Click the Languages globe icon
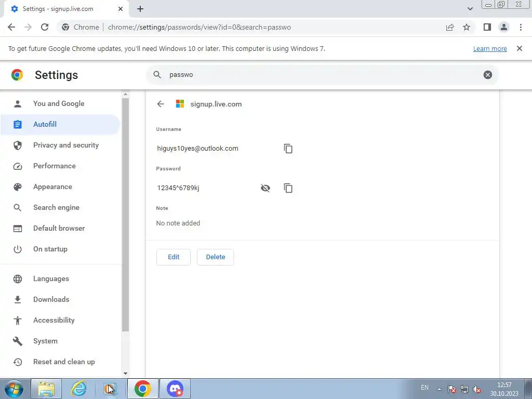The image size is (532, 399). coord(17,278)
